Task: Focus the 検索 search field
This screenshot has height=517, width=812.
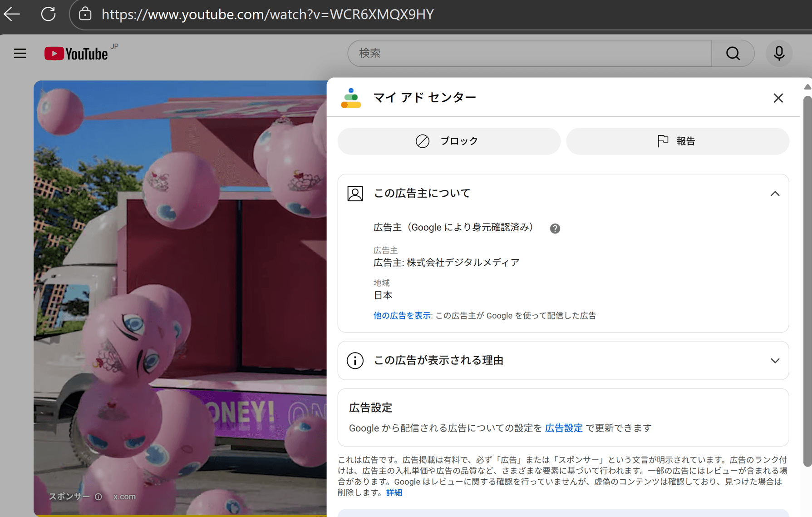Action: coord(529,53)
